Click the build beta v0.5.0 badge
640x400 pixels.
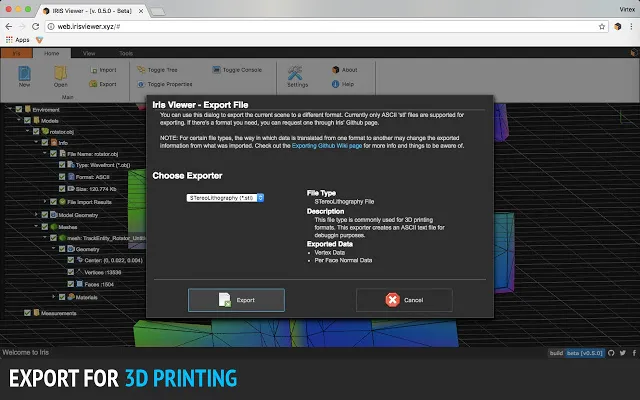click(x=576, y=353)
